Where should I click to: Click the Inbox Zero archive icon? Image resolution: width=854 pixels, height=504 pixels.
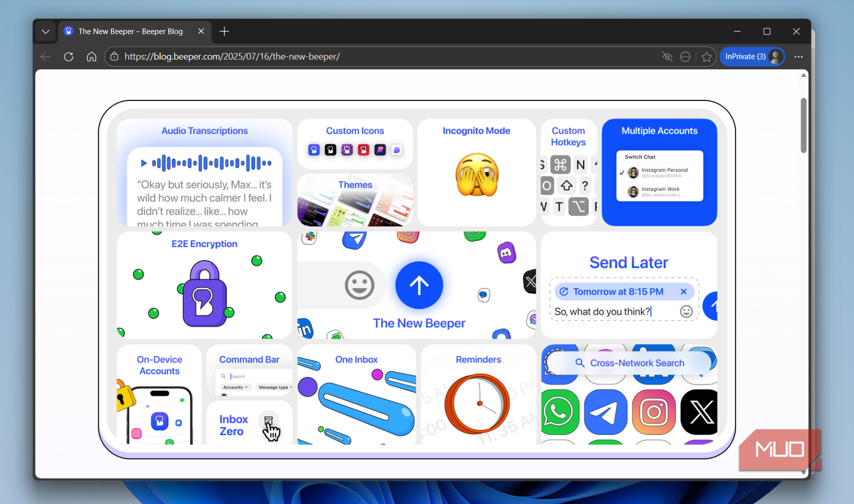(268, 421)
